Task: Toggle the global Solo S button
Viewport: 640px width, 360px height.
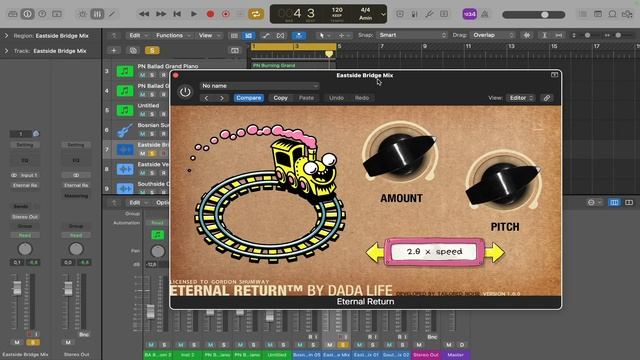Action: 152,50
